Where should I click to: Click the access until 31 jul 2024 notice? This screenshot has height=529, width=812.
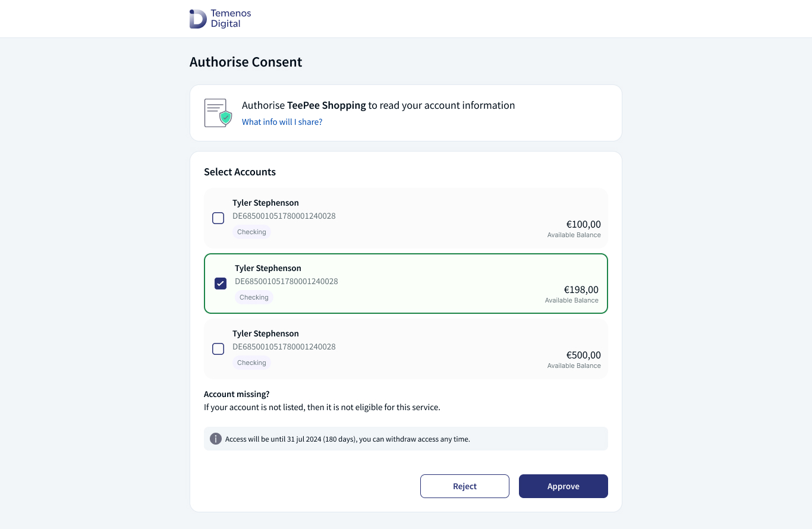point(348,439)
